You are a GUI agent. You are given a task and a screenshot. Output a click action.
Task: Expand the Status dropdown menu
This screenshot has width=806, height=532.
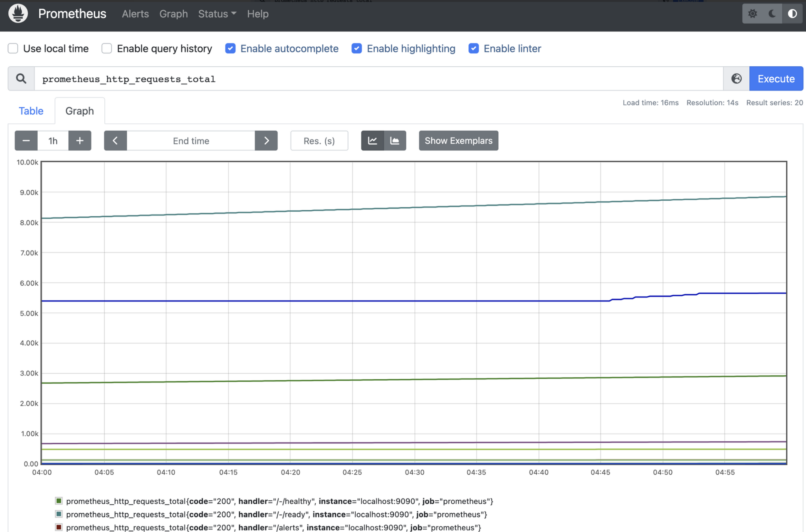click(x=217, y=14)
